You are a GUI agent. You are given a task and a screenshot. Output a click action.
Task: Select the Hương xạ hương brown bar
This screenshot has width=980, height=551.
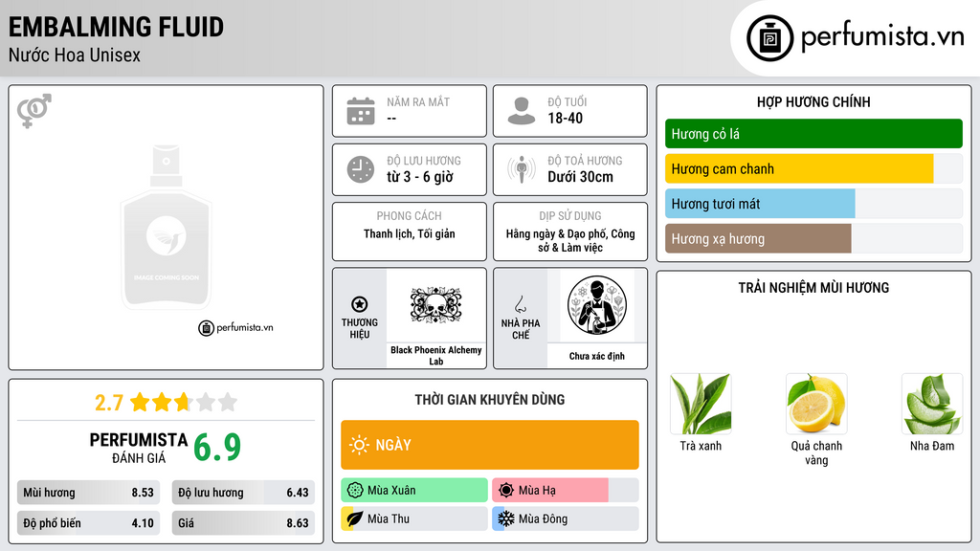(x=813, y=238)
